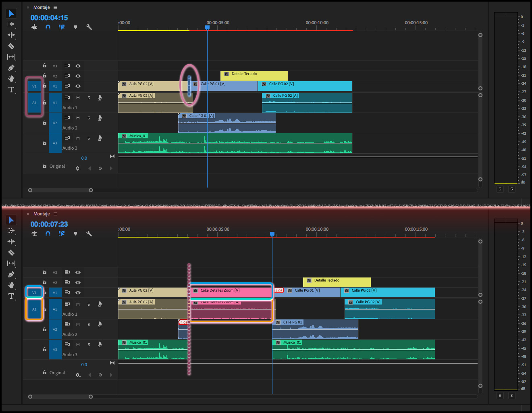This screenshot has height=413, width=532.
Task: Toggle the Snap magnet under timecode 00:00:04:15
Action: pos(48,27)
